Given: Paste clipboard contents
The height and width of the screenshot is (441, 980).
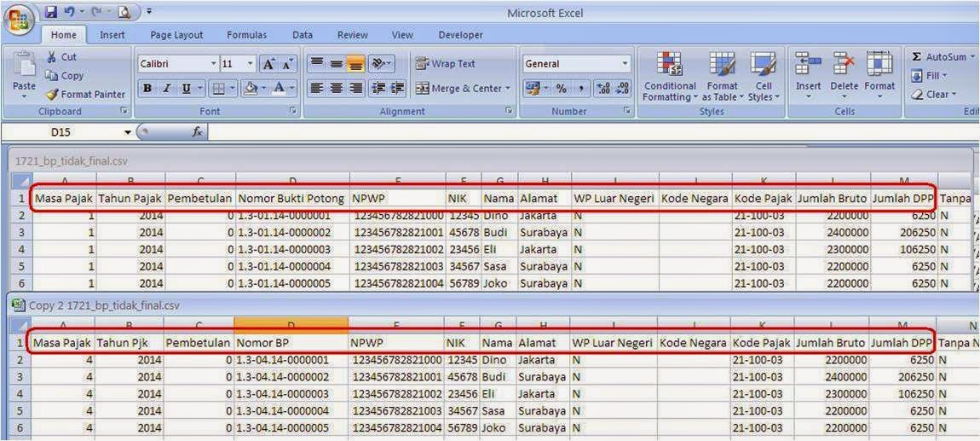Looking at the screenshot, I should tap(25, 75).
